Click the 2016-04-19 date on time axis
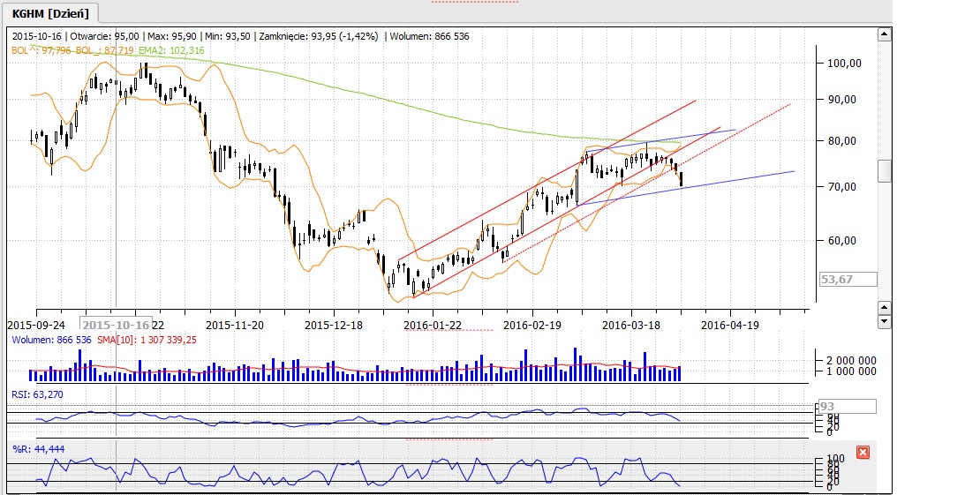Viewport: 980px width, 495px height. click(729, 324)
